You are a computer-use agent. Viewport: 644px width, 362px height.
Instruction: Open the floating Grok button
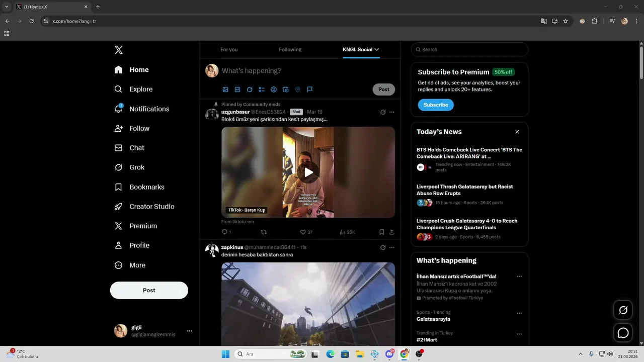[623, 310]
